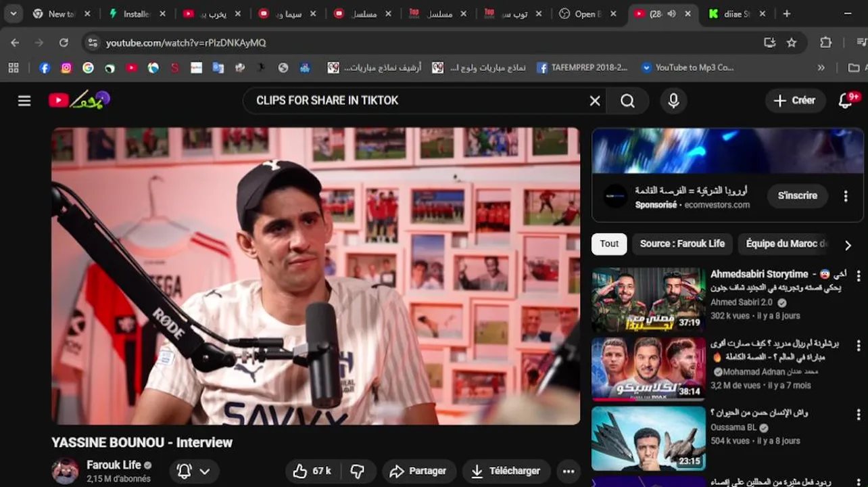Viewport: 868px width, 487px height.
Task: Open the Ahmedsabiri Storytime video thumbnail
Action: (x=648, y=300)
